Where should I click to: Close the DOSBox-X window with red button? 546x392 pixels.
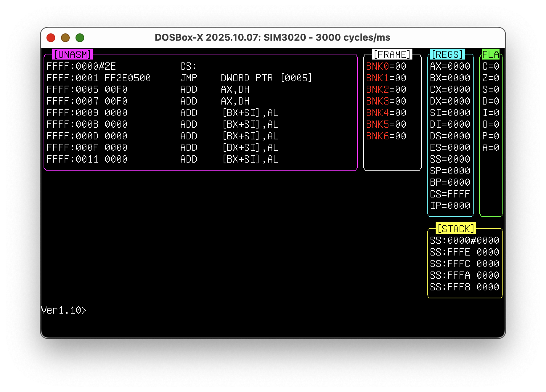pos(51,38)
